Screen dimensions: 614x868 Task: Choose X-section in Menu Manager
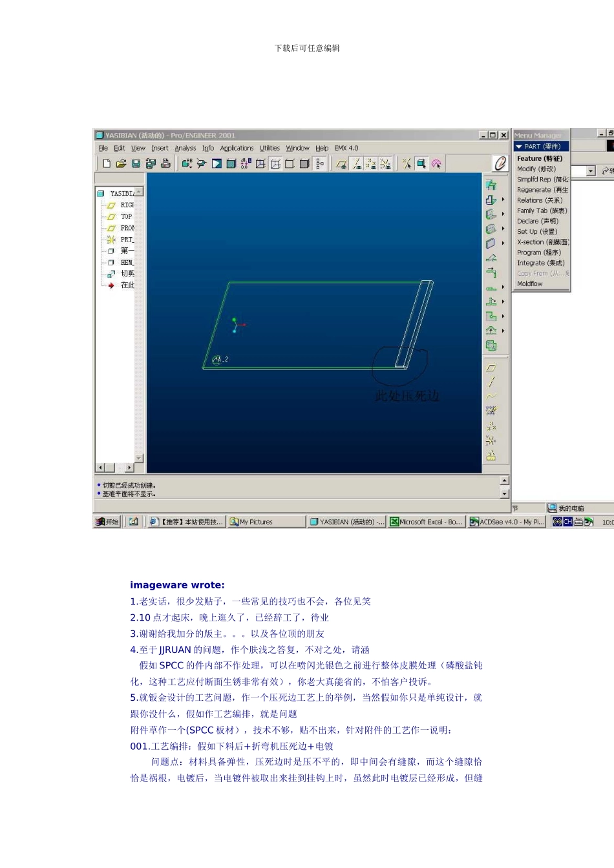542,242
